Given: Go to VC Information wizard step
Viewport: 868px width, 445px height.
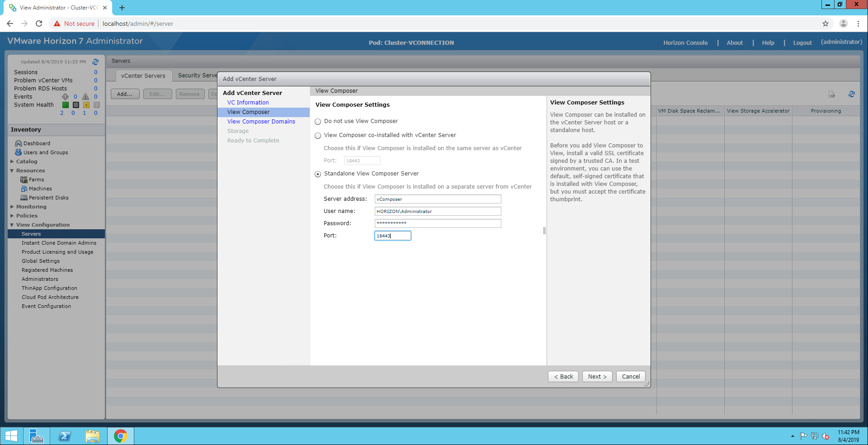Looking at the screenshot, I should [248, 103].
